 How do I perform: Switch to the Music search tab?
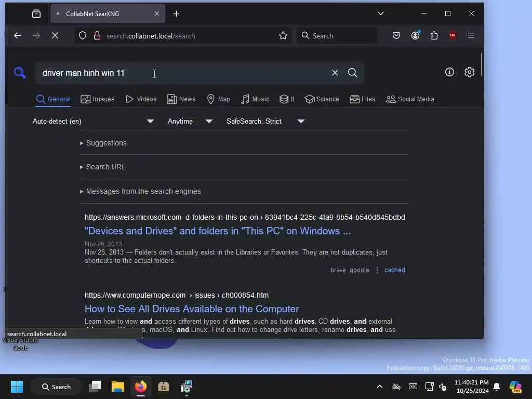[x=255, y=99]
